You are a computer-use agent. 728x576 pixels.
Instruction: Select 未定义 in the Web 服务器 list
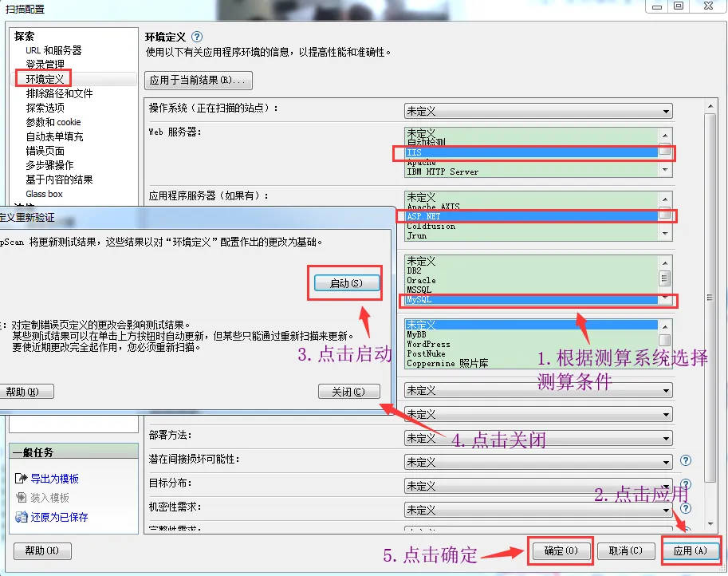coord(532,133)
